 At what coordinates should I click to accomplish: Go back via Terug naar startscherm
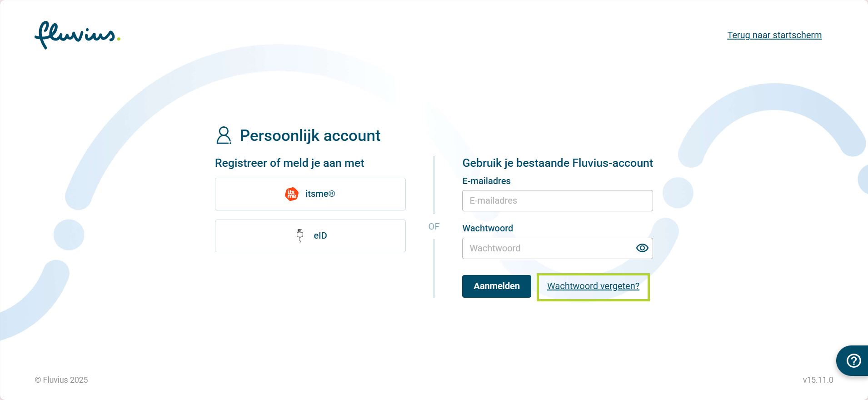774,35
